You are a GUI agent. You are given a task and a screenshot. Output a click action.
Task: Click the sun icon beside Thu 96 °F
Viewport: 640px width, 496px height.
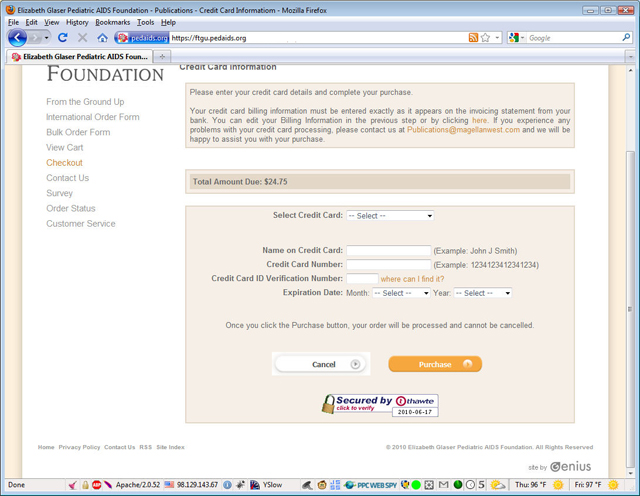click(x=558, y=485)
